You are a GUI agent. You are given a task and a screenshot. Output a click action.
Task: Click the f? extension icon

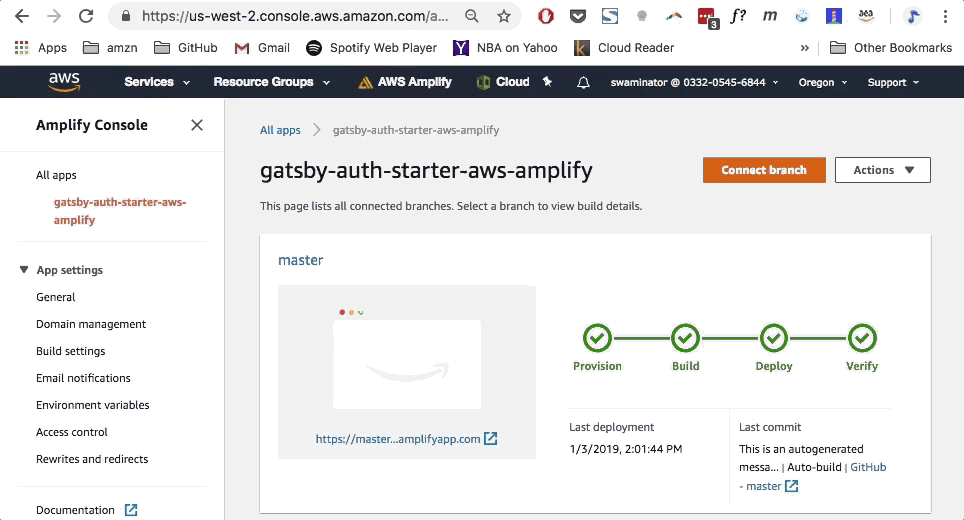(738, 16)
